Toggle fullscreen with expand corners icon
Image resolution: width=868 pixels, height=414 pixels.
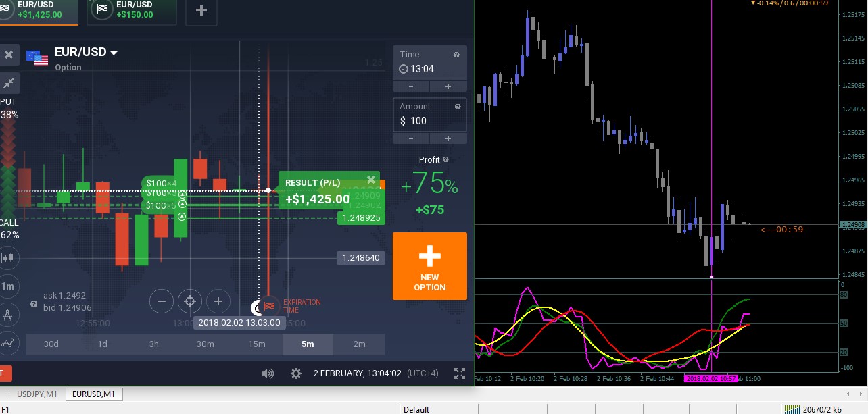tap(459, 373)
